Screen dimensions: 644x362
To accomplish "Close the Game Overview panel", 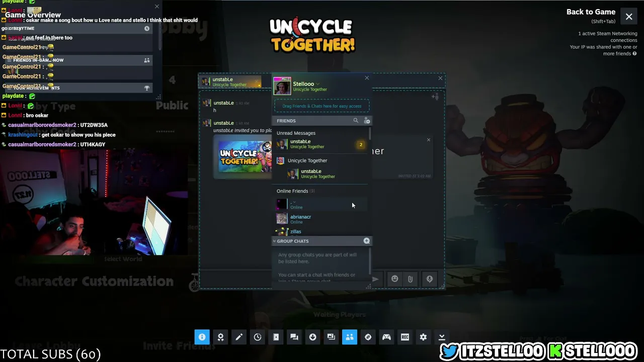I will point(157,7).
